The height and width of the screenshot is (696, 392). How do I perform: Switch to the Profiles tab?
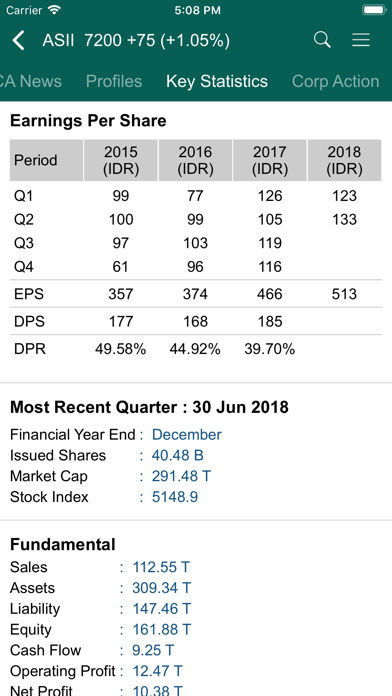[x=114, y=81]
